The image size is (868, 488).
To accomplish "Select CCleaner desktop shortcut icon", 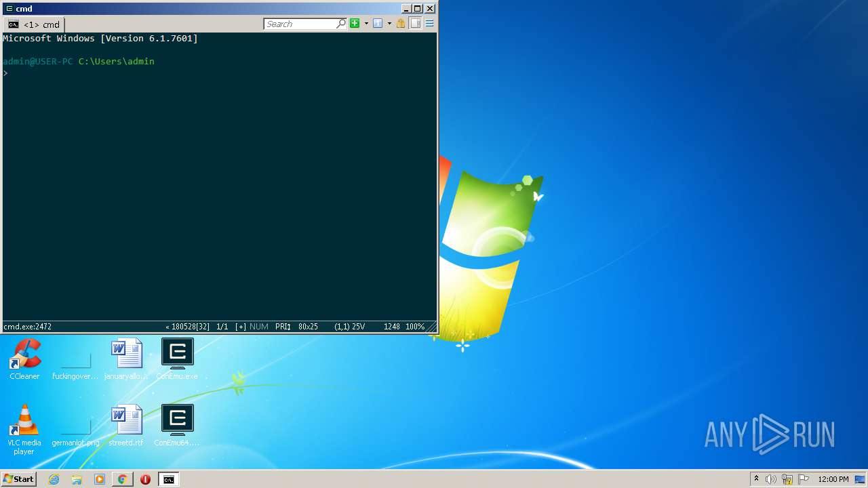I will (x=24, y=360).
